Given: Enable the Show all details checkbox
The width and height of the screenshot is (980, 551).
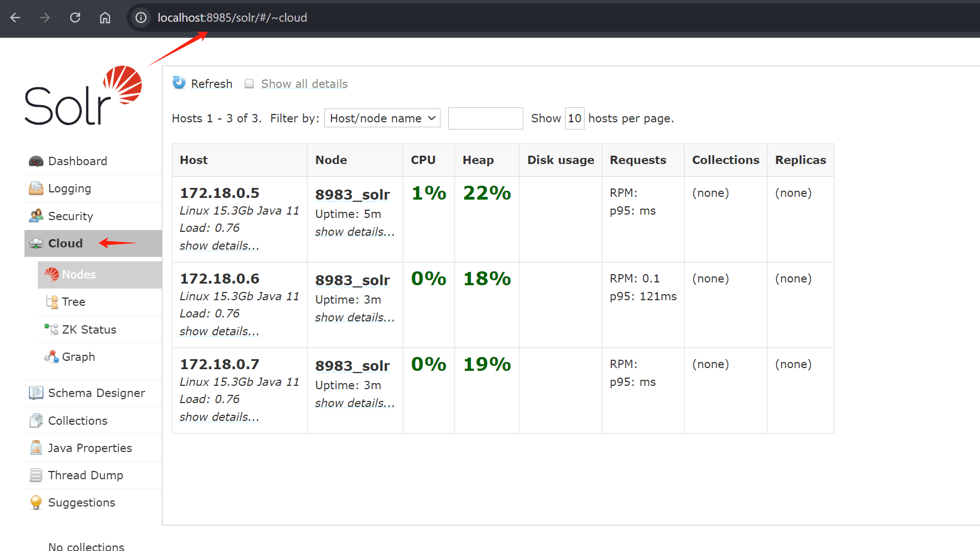Looking at the screenshot, I should tap(250, 84).
